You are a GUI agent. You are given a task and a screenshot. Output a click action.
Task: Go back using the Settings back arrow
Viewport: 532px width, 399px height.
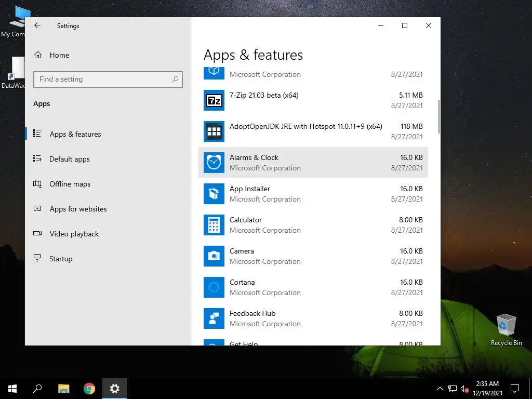pyautogui.click(x=37, y=25)
